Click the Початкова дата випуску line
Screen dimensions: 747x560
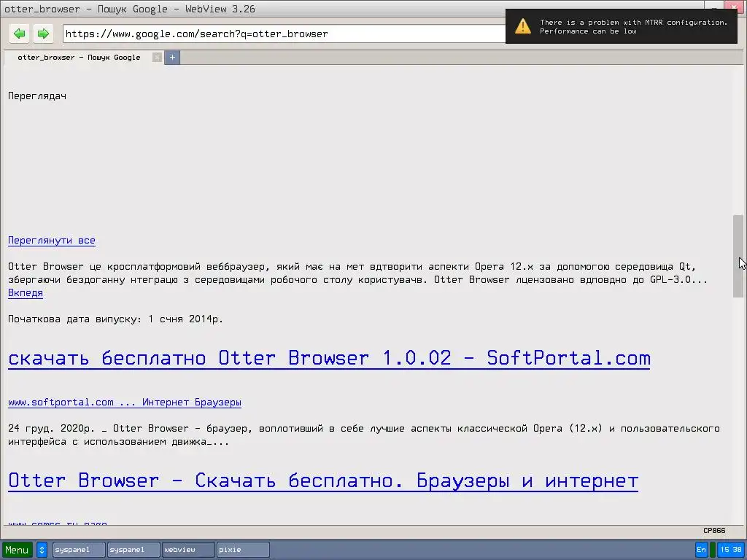(x=115, y=319)
